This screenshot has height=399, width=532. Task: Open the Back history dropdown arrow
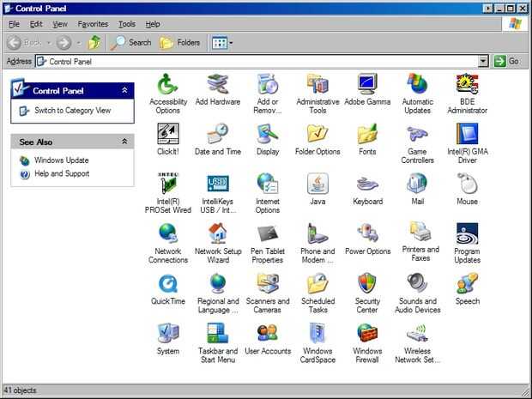[x=49, y=43]
